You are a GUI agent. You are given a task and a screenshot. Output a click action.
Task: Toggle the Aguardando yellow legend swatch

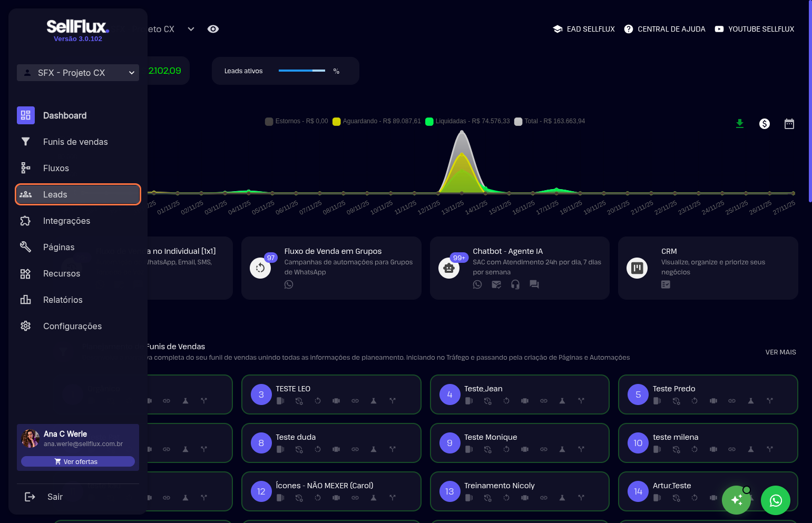click(337, 122)
